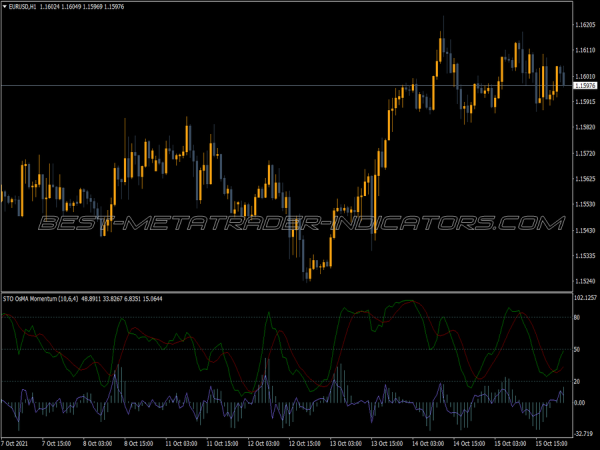
Task: Click indicator scale minimum -32.719
Action: pos(584,434)
